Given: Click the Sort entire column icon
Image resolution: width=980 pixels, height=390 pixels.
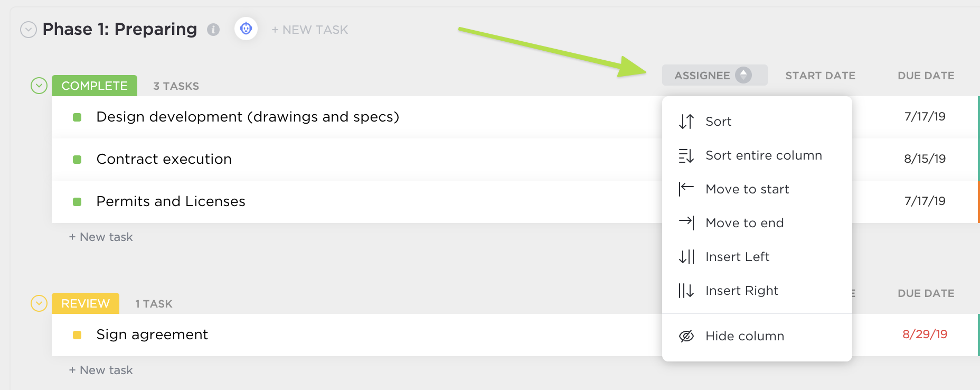Looking at the screenshot, I should click(x=685, y=155).
